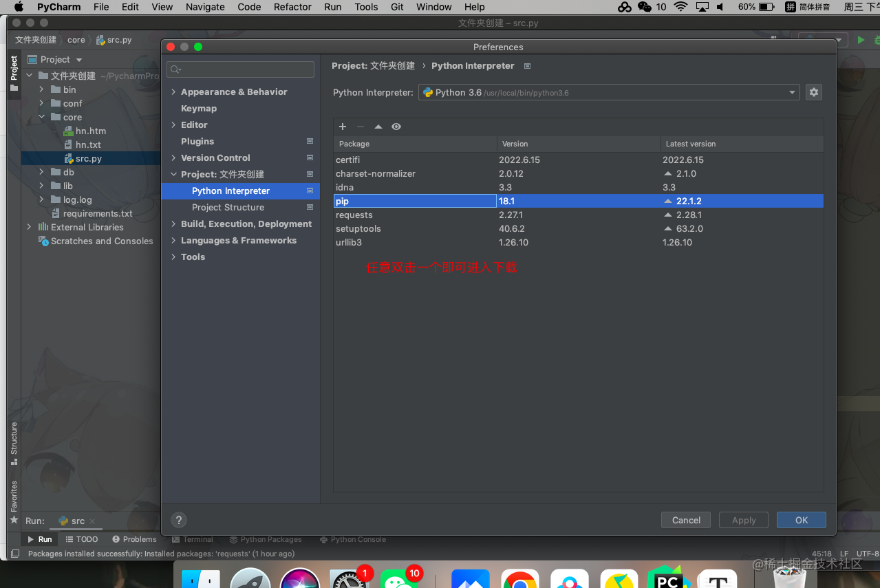Viewport: 880px width, 588px height.
Task: Click the WeChat icon in menu bar
Action: pyautogui.click(x=645, y=7)
